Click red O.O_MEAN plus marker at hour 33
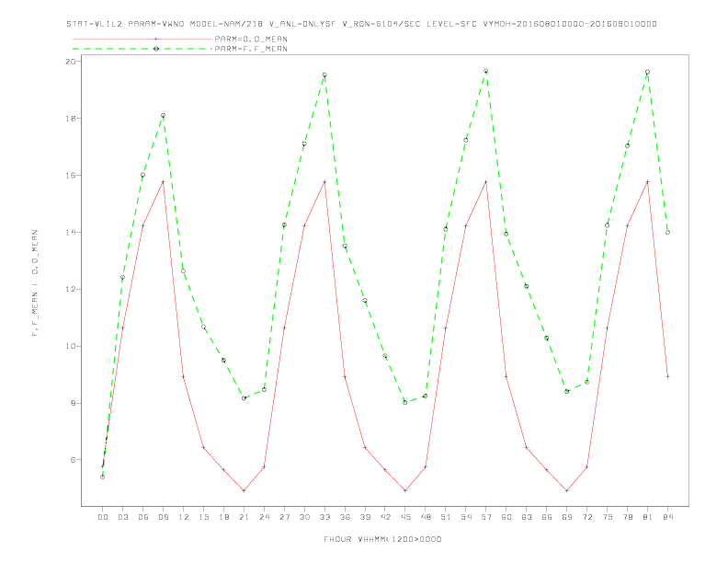 tap(324, 182)
